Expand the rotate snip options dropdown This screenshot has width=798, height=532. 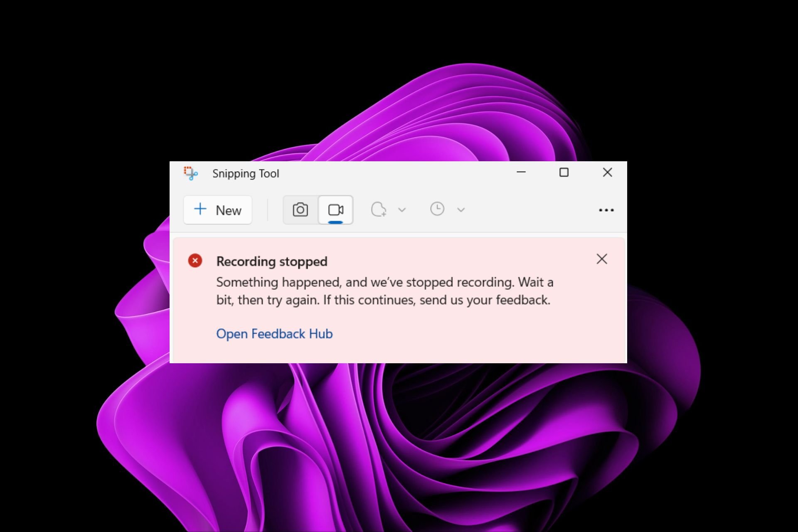click(x=402, y=210)
